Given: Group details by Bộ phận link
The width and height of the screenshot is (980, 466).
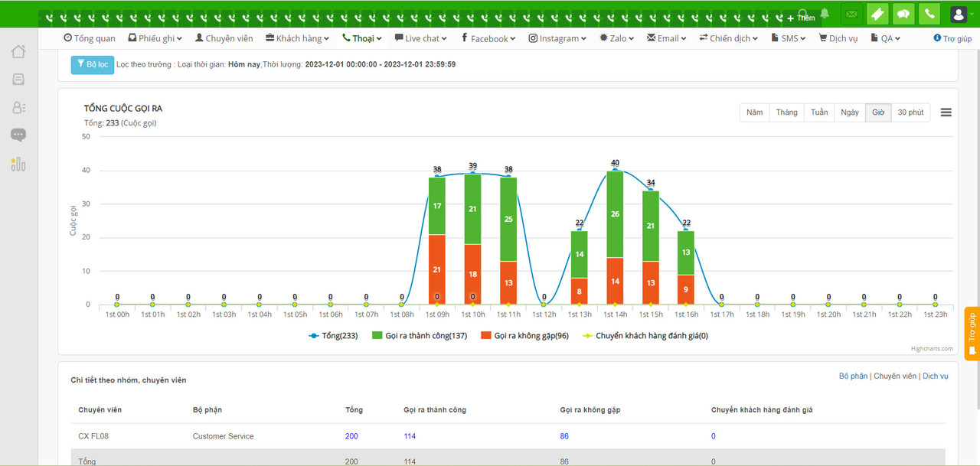Looking at the screenshot, I should tap(854, 376).
